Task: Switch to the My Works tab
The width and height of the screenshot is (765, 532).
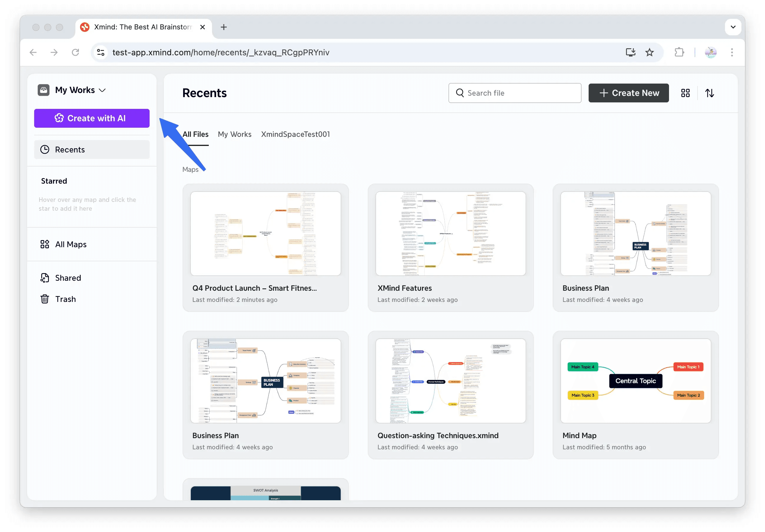Action: pyautogui.click(x=235, y=134)
